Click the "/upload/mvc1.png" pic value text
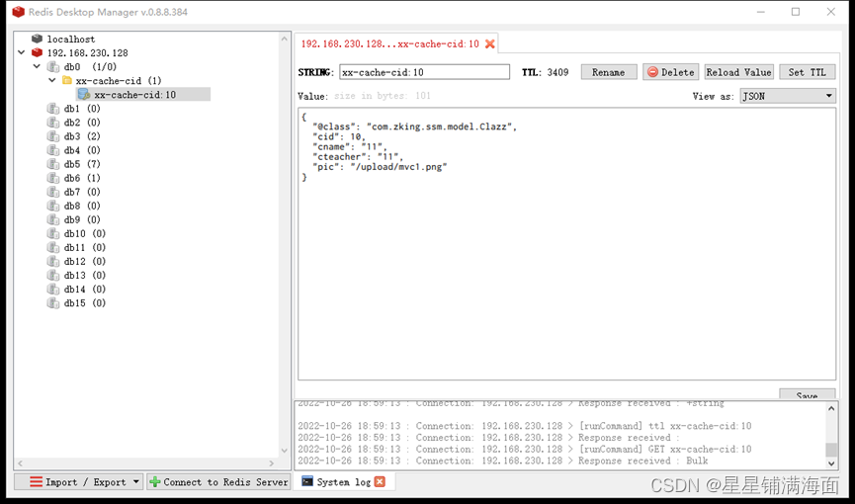855x504 pixels. coord(398,167)
